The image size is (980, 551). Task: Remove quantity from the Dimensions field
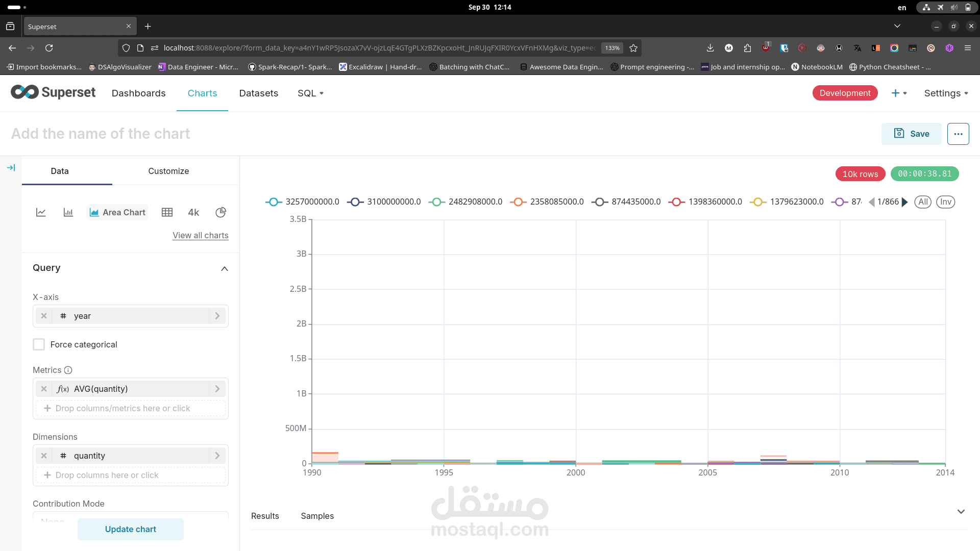point(44,456)
